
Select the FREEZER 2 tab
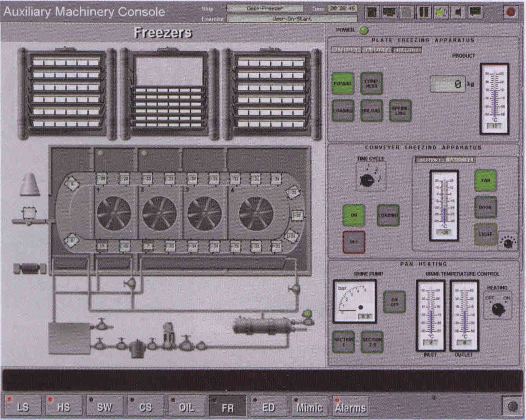coord(377,50)
